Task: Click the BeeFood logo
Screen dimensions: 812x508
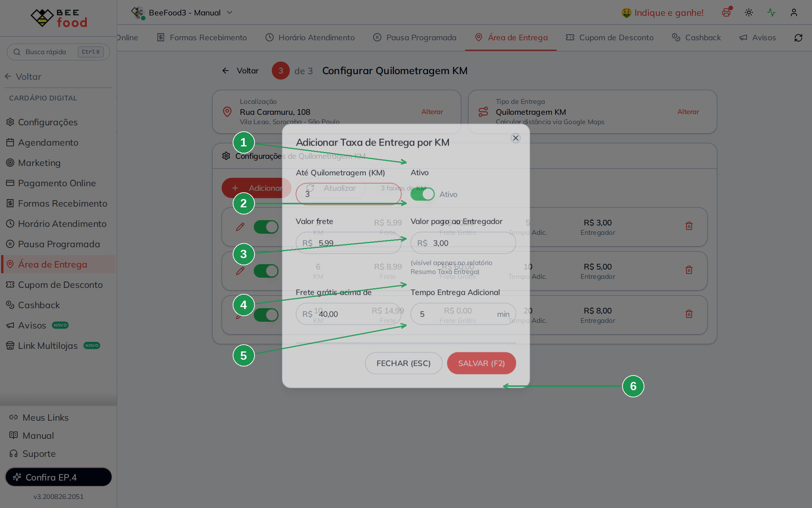Action: click(59, 18)
